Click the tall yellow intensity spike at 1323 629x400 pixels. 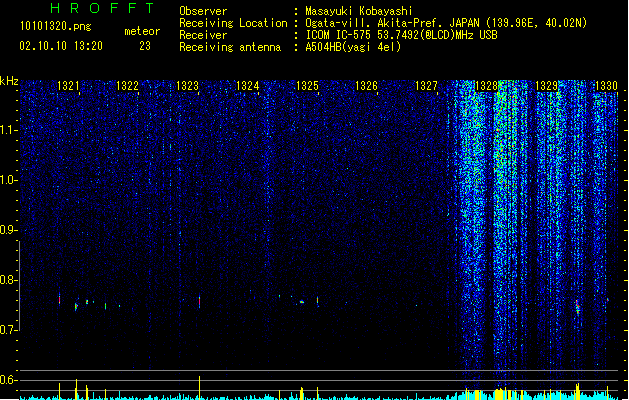click(x=199, y=388)
